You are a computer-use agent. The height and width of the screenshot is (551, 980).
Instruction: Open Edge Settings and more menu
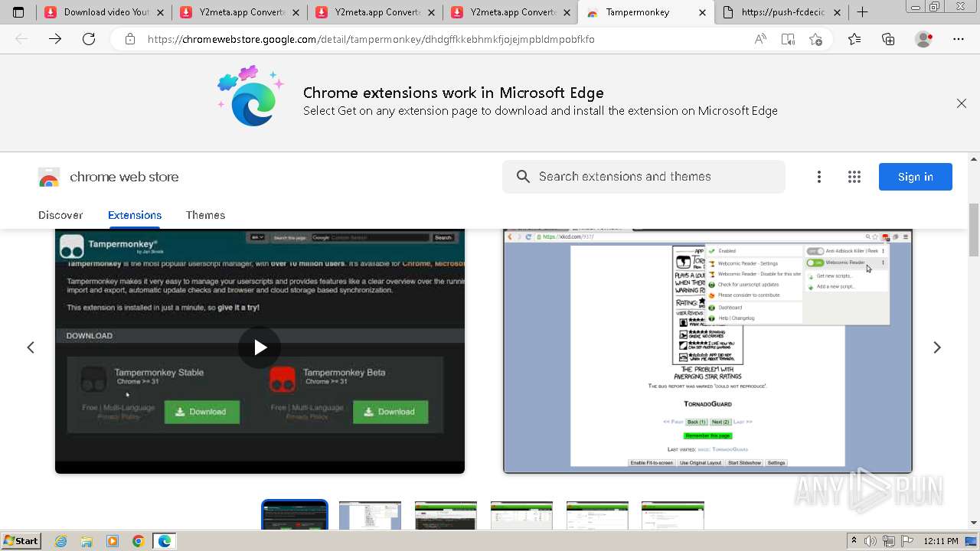tap(959, 39)
